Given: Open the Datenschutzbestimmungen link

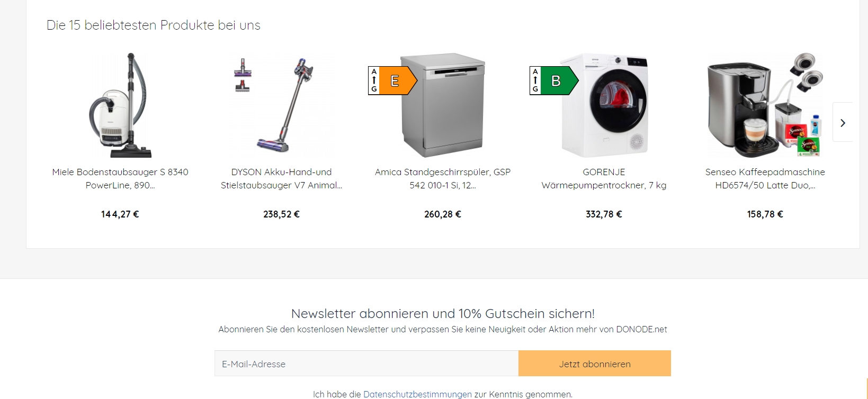Looking at the screenshot, I should (417, 394).
